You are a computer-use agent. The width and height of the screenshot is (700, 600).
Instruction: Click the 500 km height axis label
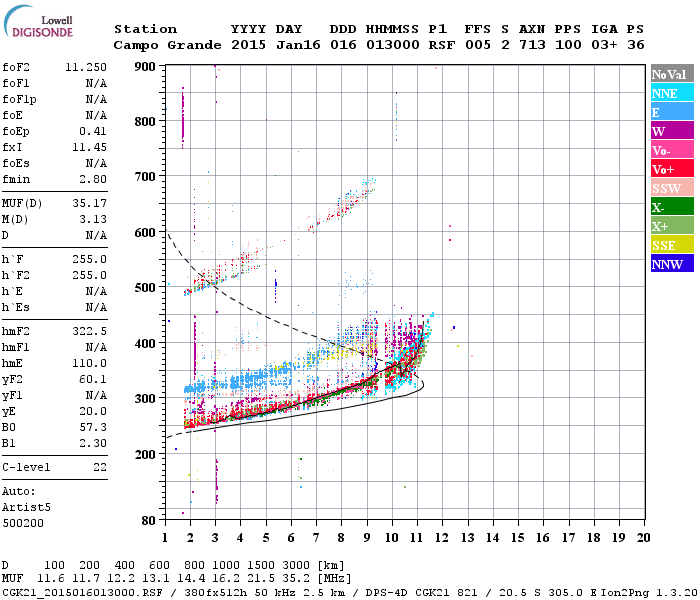tap(145, 288)
